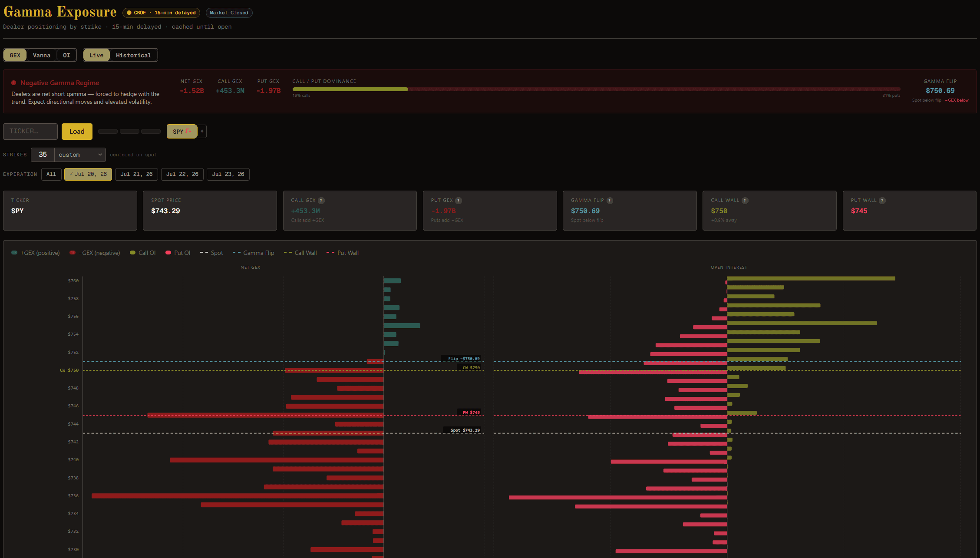This screenshot has height=558, width=980.
Task: Click the Gamma Exposure title
Action: pos(60,12)
